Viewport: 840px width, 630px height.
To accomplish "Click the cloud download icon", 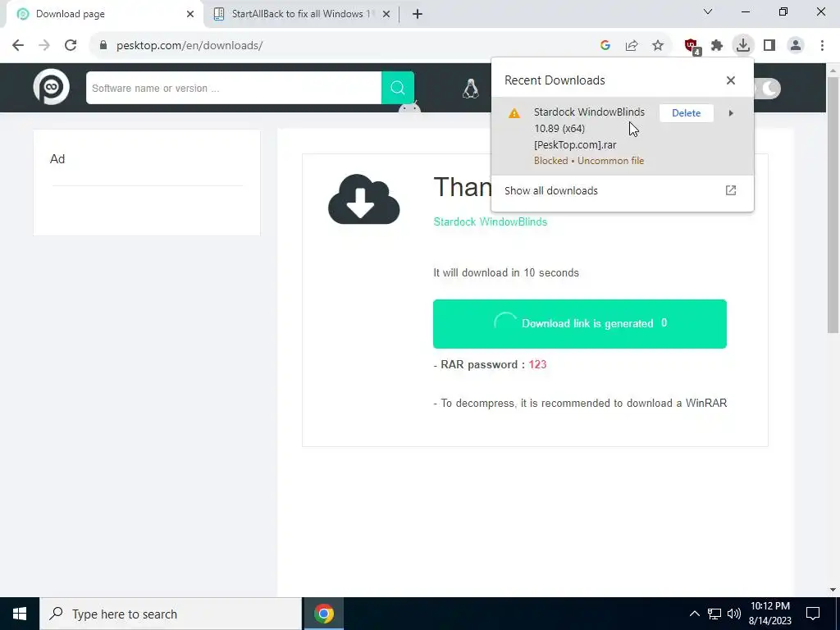I will pos(363,199).
